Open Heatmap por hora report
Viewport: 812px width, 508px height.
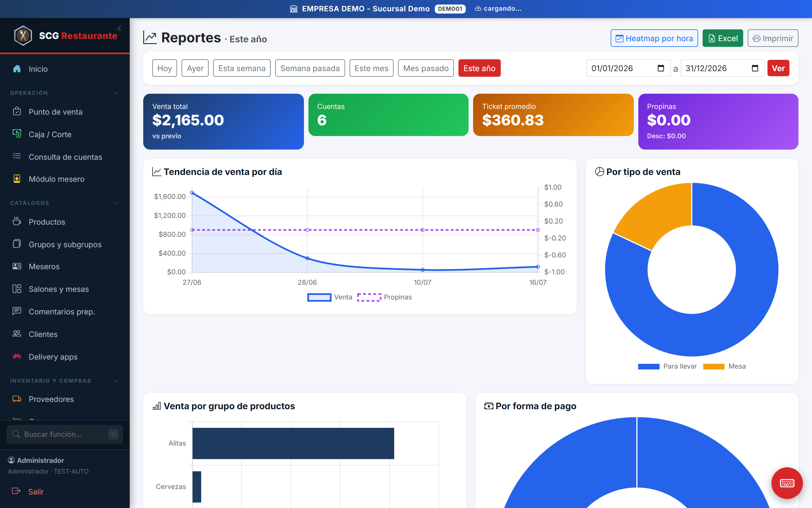(x=654, y=38)
